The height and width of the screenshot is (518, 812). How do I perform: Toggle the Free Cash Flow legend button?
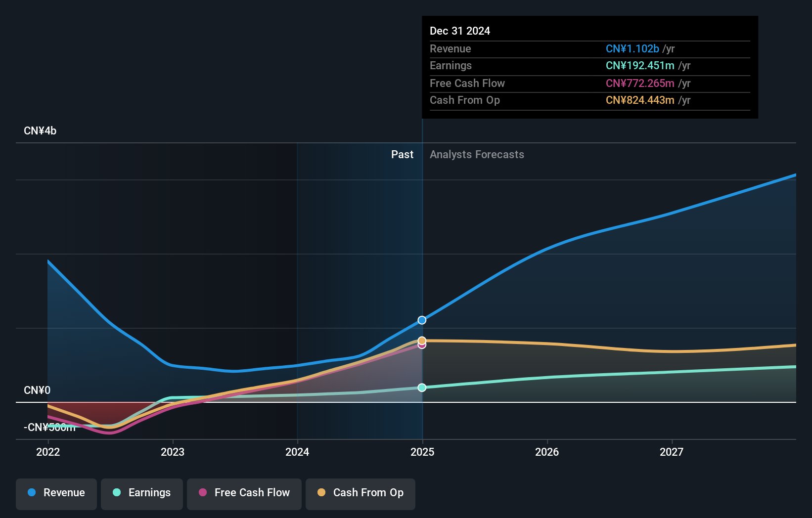(x=244, y=494)
